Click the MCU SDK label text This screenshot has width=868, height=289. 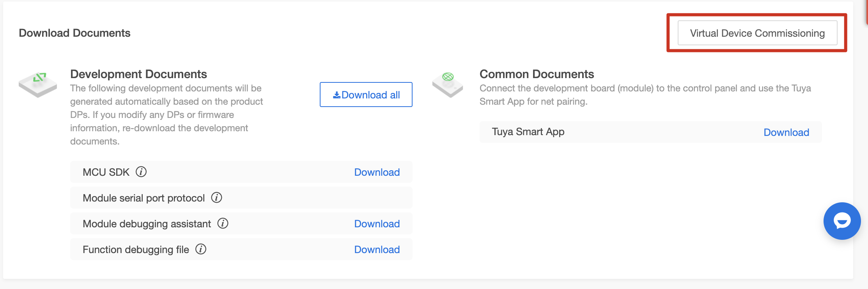point(106,172)
